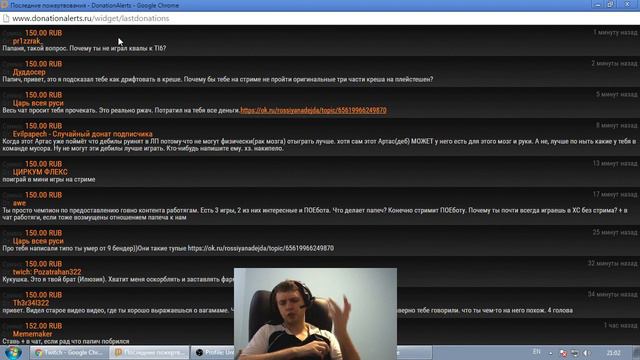640x360 pixels.
Task: Open the ok.ru rossiyanadejda orange link
Action: 313,110
